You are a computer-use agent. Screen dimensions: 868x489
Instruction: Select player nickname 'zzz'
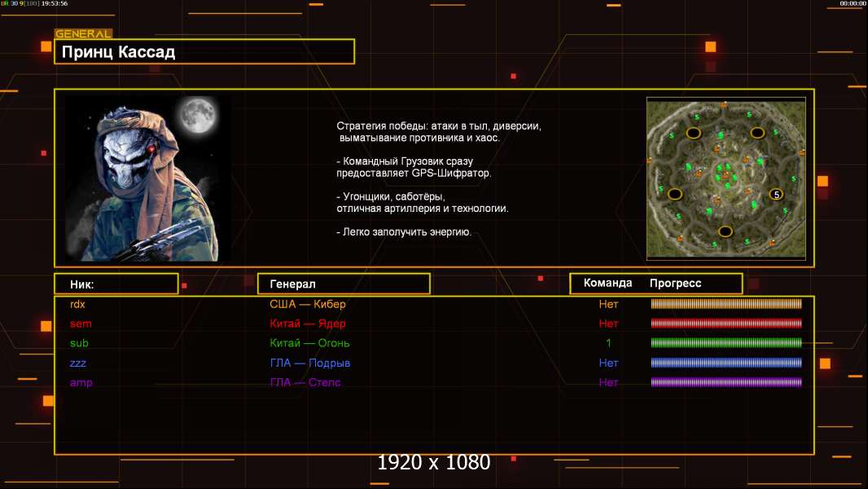click(78, 363)
